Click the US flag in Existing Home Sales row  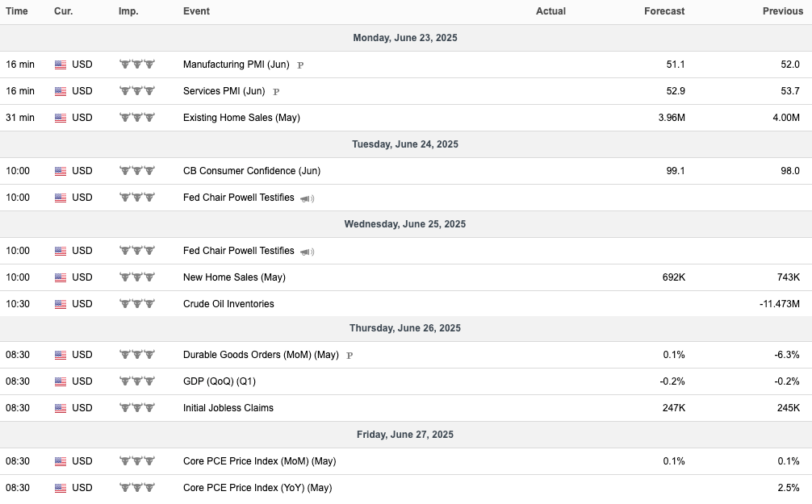pyautogui.click(x=61, y=118)
